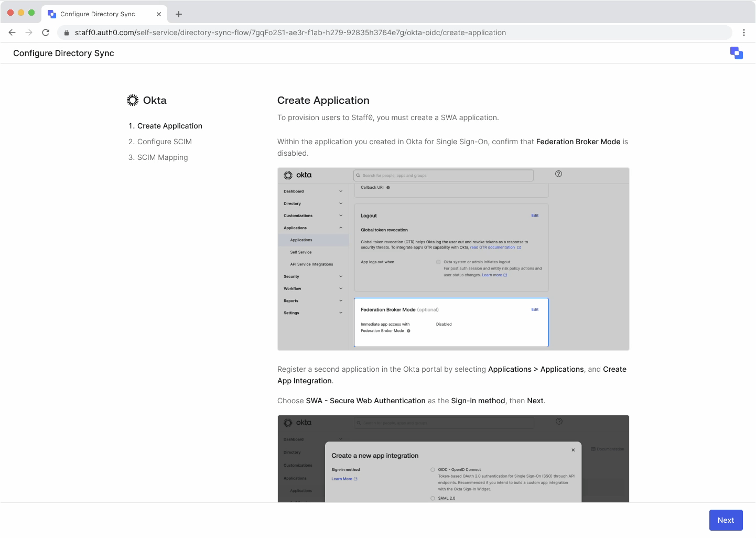The height and width of the screenshot is (538, 756).
Task: Click the browser back arrow icon
Action: (x=12, y=32)
